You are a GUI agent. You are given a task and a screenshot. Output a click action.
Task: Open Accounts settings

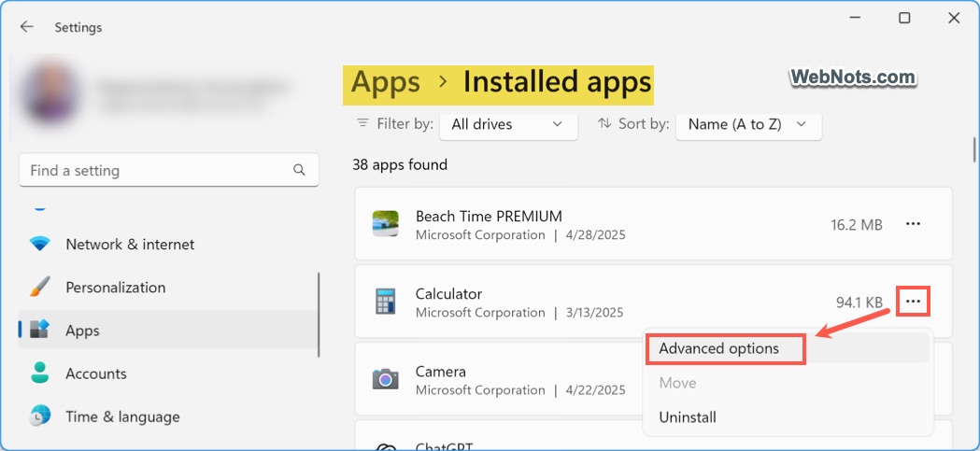click(x=169, y=373)
